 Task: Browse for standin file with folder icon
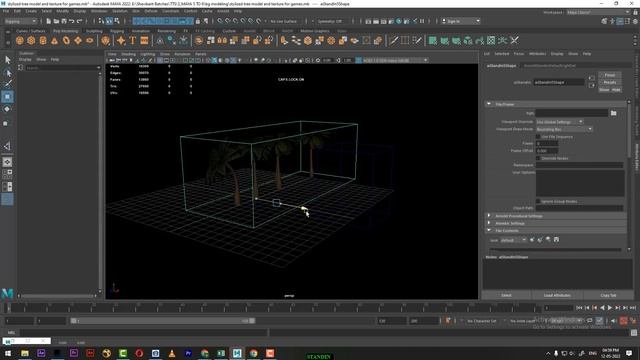coord(613,113)
